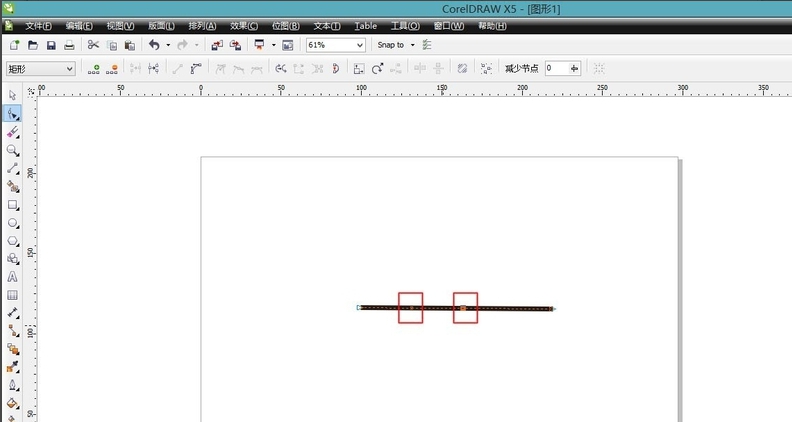
Task: Toggle Elastic mode
Action: 462,69
